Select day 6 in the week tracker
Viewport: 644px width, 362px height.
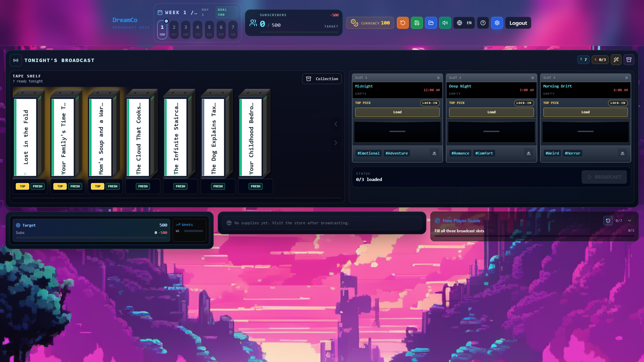[221, 30]
